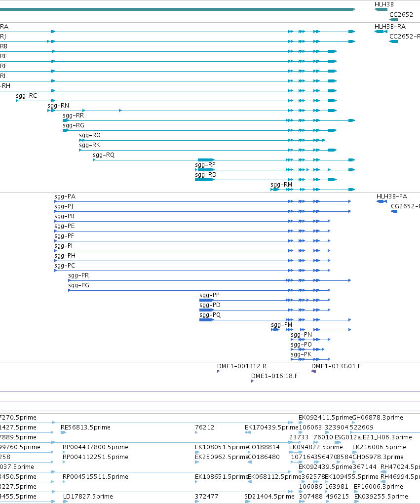Click the sgg-RR transcript label

point(73,116)
